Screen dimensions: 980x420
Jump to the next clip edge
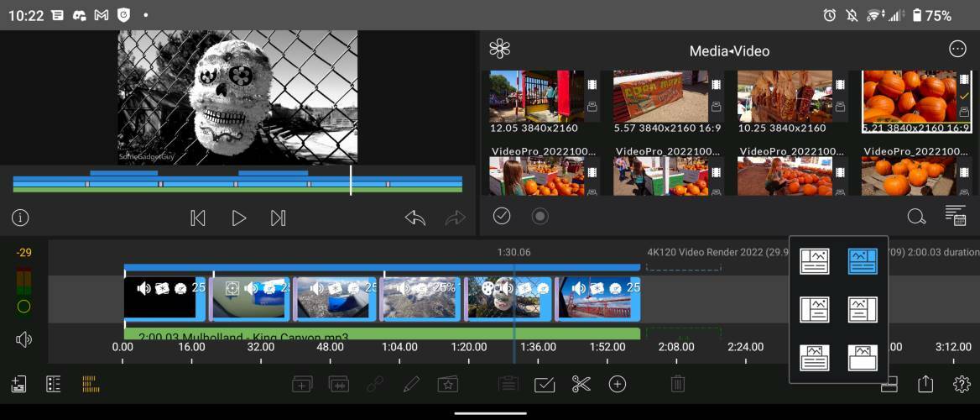[279, 218]
